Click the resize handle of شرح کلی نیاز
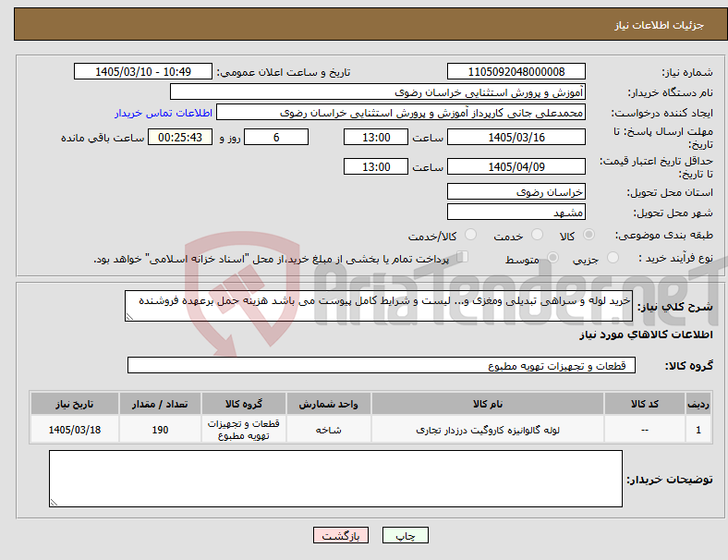Screen dimensions: 728x560 [129, 317]
